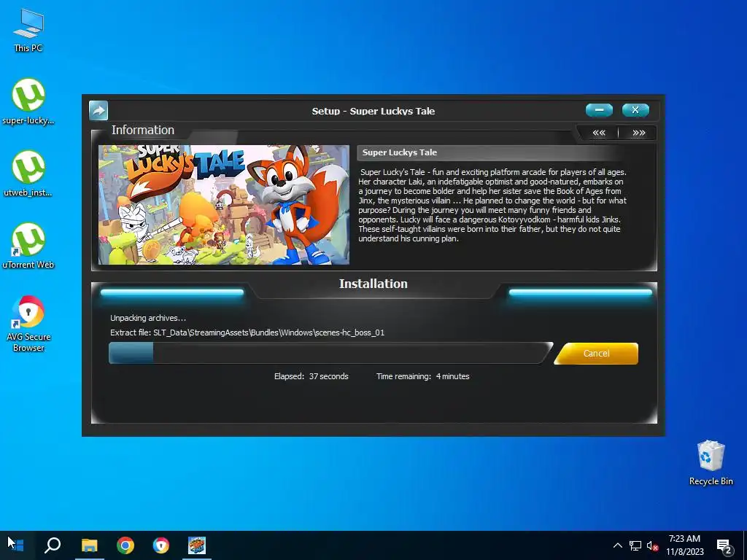Select the uTorrent Web desktop shortcut
Image resolution: width=747 pixels, height=560 pixels.
point(28,246)
